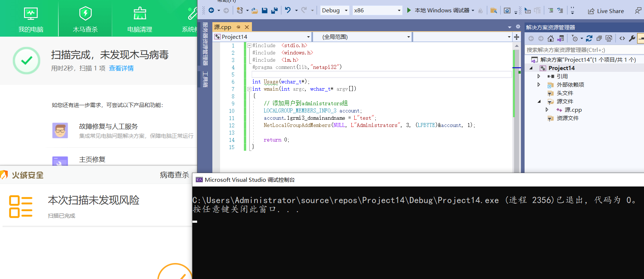Click the pending changes filter clock icon

tap(575, 38)
